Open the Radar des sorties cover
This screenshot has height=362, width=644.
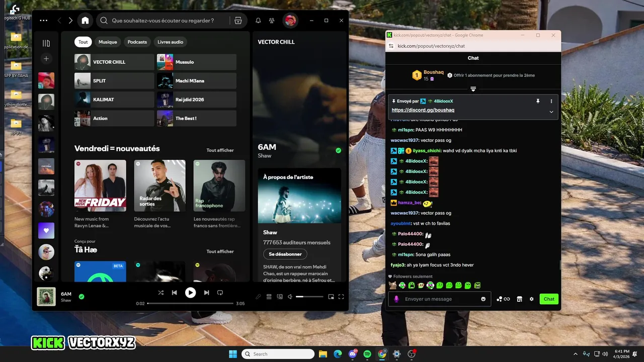pyautogui.click(x=159, y=186)
